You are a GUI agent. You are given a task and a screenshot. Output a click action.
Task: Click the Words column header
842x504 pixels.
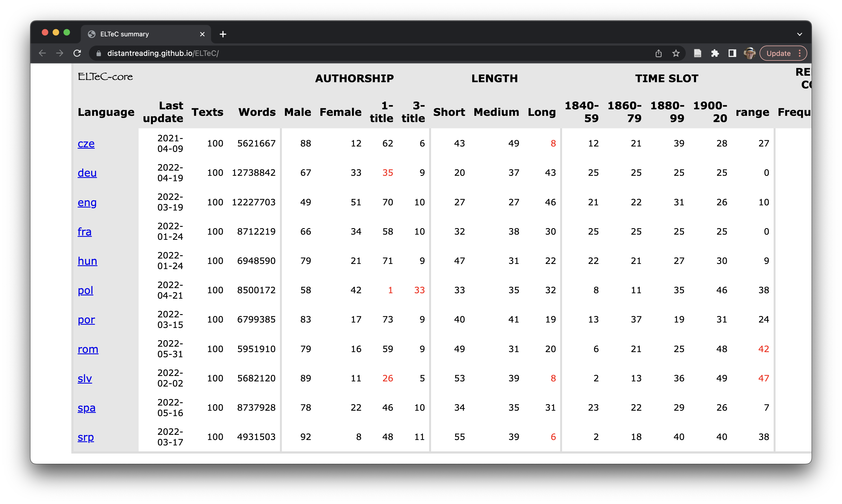(x=257, y=112)
